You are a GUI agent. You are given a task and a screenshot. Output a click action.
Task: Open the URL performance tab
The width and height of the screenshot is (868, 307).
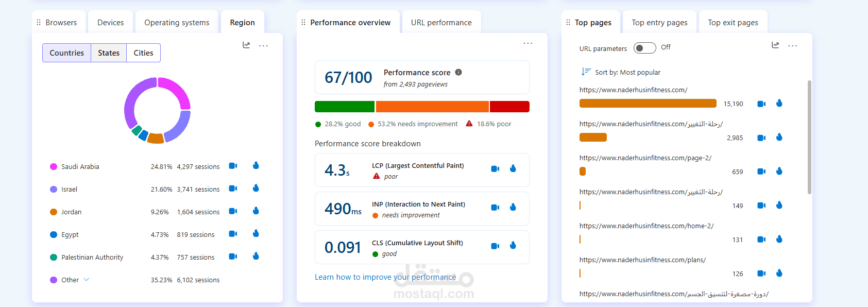click(441, 23)
